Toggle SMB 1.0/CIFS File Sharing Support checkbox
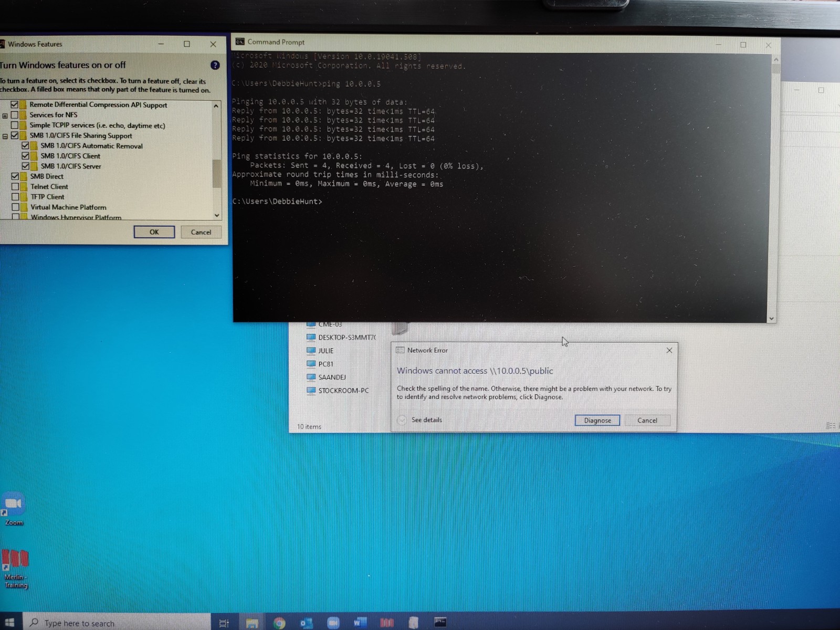Screen dimensions: 840x630 click(x=15, y=135)
